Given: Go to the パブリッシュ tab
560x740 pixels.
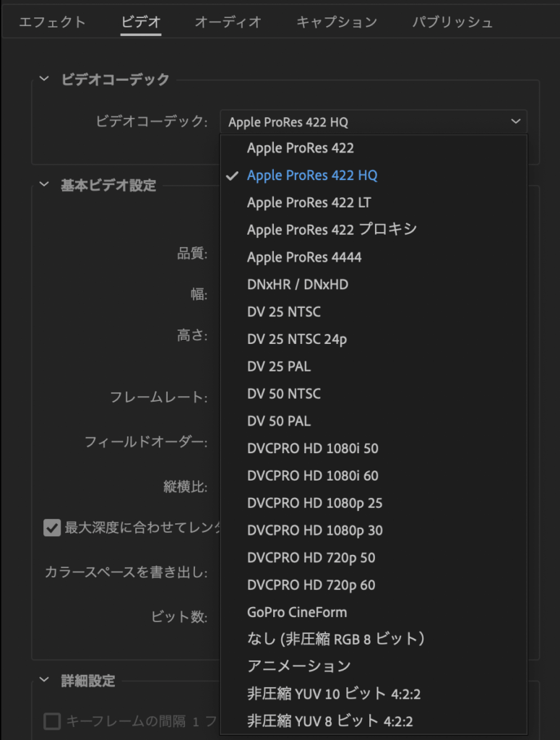Looking at the screenshot, I should tap(452, 22).
